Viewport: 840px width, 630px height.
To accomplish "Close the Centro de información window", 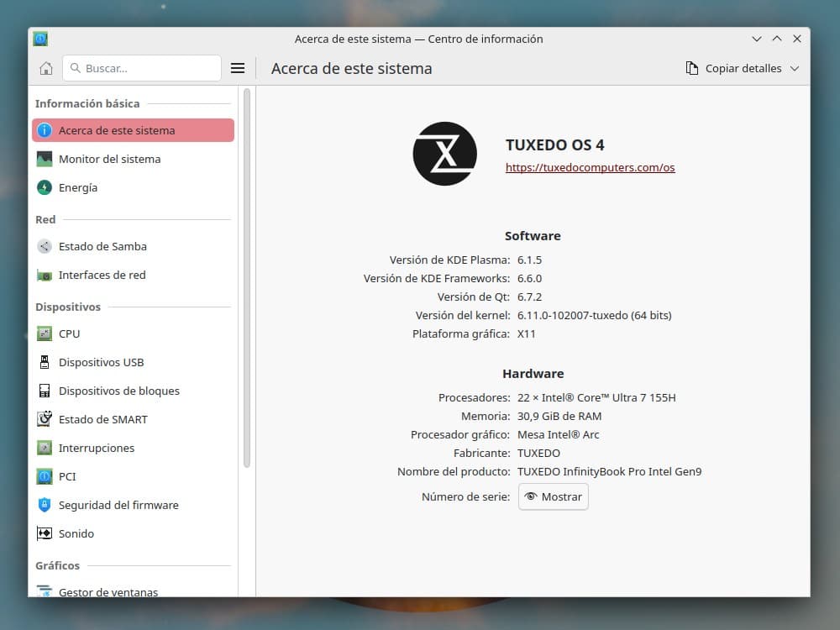I will pos(797,39).
